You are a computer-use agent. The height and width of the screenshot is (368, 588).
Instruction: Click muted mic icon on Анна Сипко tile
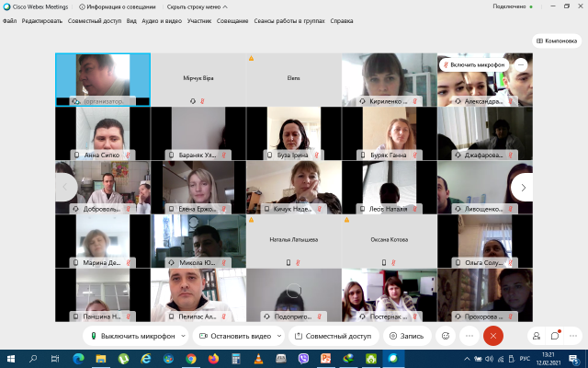128,155
